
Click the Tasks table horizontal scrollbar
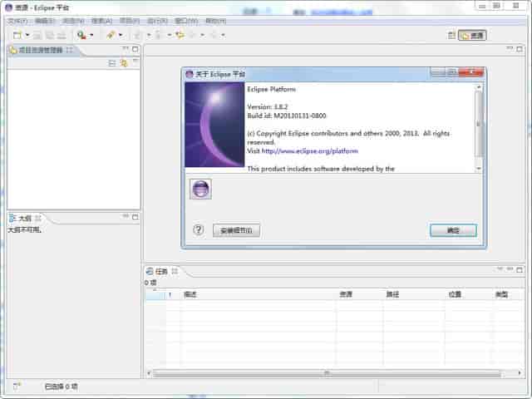327,373
